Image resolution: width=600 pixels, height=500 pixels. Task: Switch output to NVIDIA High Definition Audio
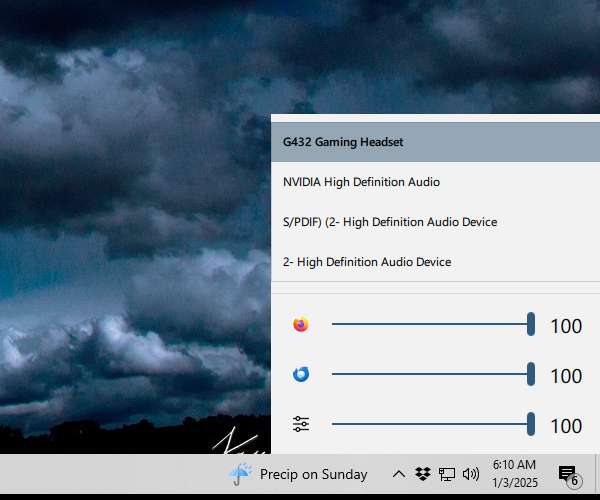(x=435, y=182)
